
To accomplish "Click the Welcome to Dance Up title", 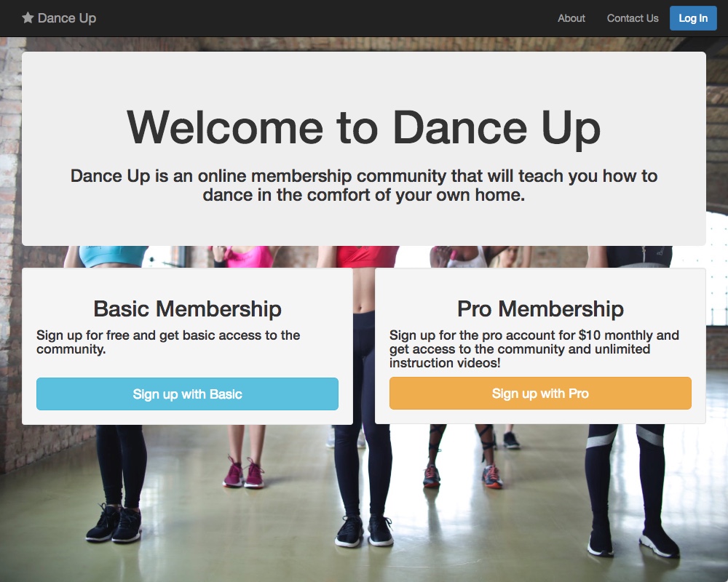I will [x=364, y=127].
